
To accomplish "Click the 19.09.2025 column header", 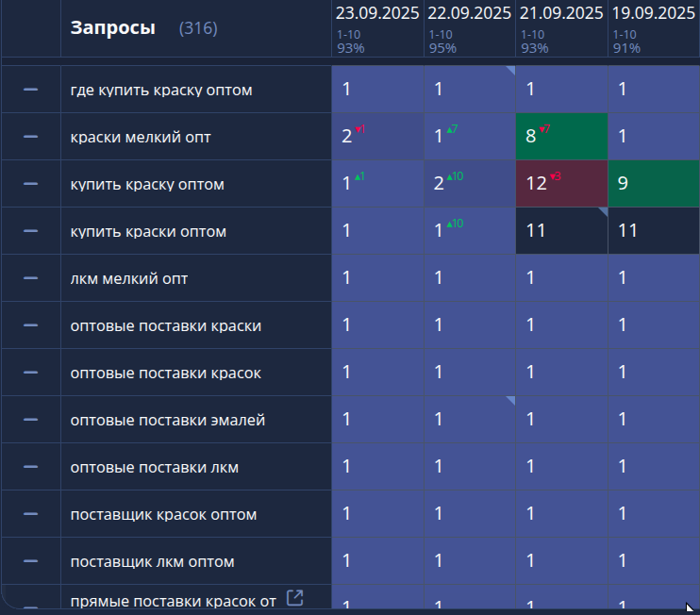I will tap(654, 14).
